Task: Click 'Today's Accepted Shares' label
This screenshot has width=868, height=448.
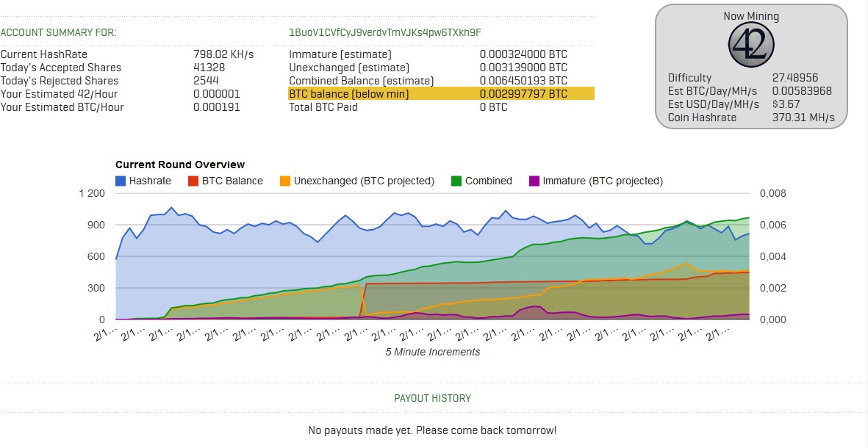Action: pyautogui.click(x=61, y=68)
